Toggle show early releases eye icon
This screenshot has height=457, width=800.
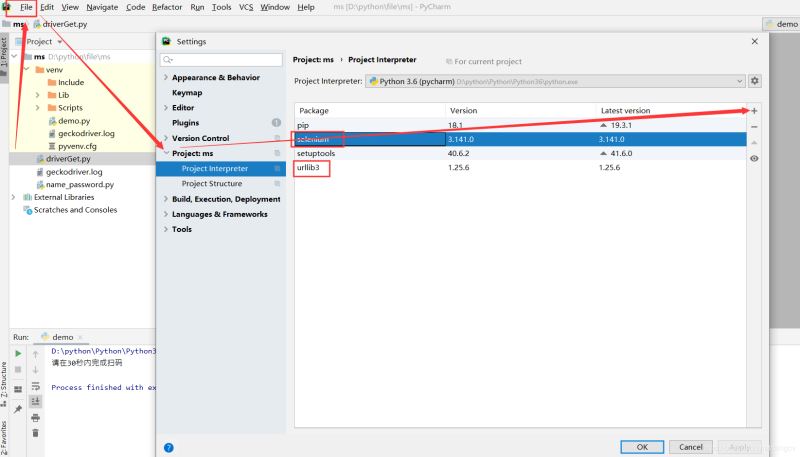click(x=754, y=159)
